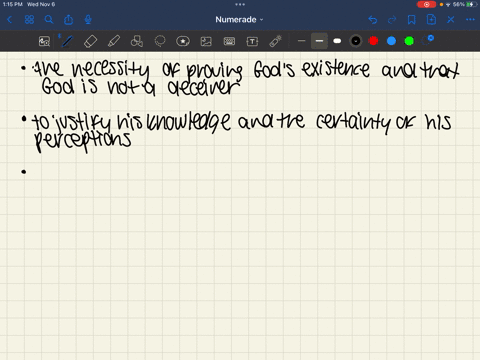Viewport: 480px width, 360px height.
Task: Tap the battery indicator in the status bar
Action: [471, 4]
